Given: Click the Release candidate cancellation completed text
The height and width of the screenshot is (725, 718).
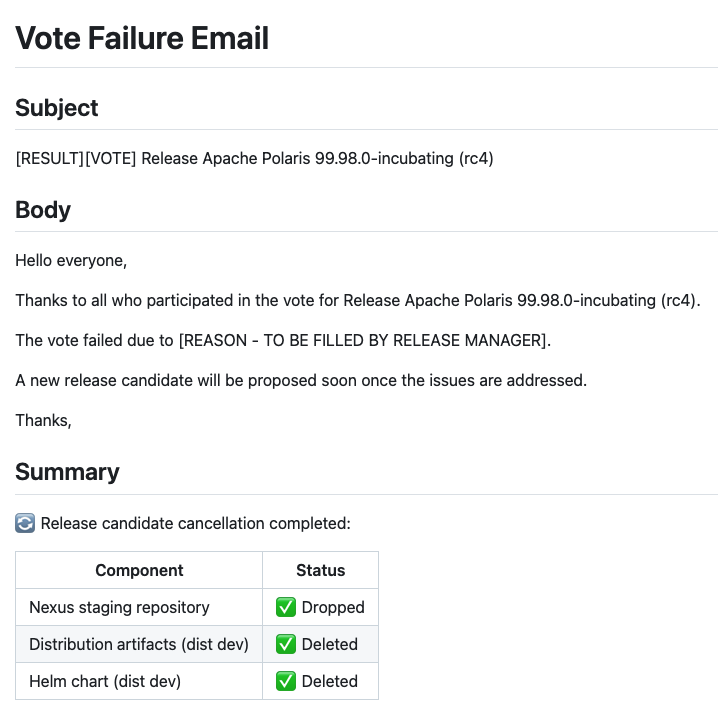Looking at the screenshot, I should click(196, 523).
